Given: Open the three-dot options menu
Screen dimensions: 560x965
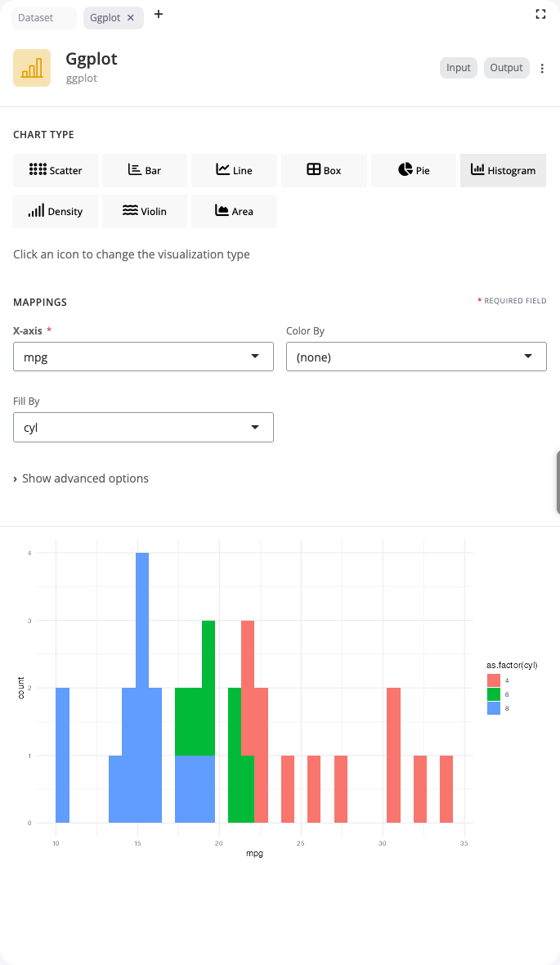Looking at the screenshot, I should [542, 68].
